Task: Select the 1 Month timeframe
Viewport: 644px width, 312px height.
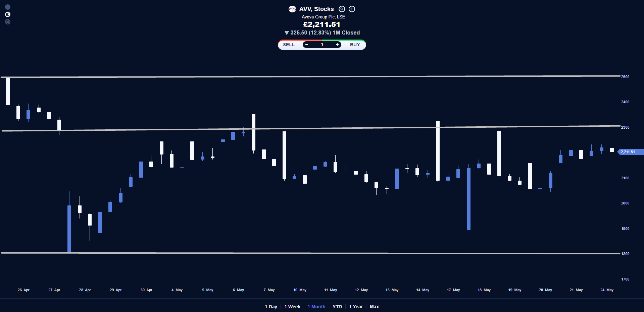Action: [316, 307]
